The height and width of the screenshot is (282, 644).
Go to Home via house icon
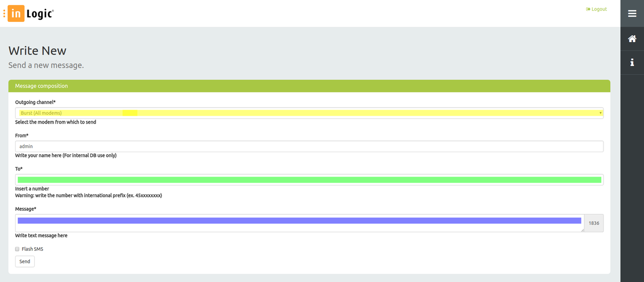click(632, 38)
